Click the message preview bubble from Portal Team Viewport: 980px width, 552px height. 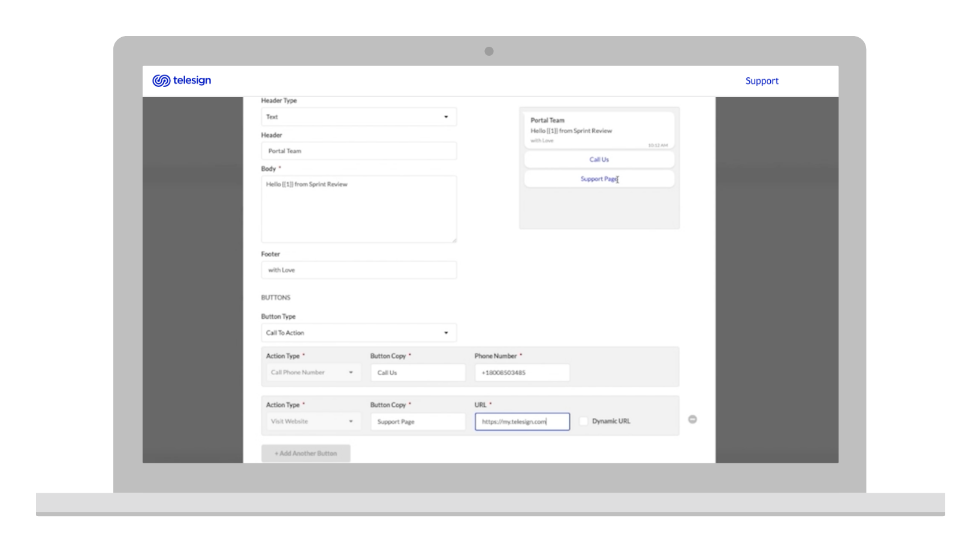tap(599, 129)
